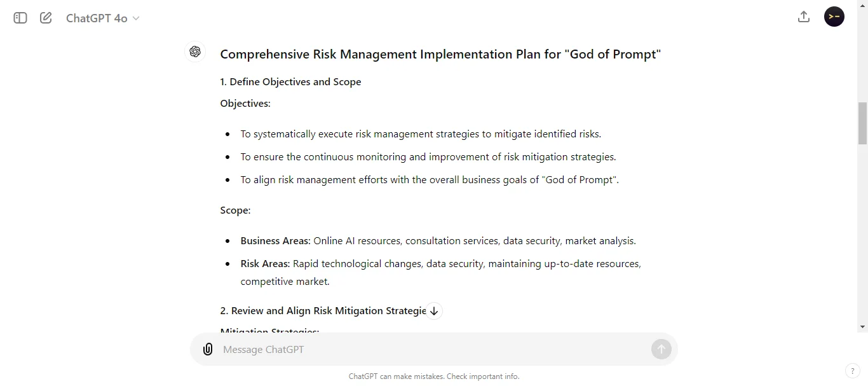Toggle the sidebar panel open

click(20, 18)
